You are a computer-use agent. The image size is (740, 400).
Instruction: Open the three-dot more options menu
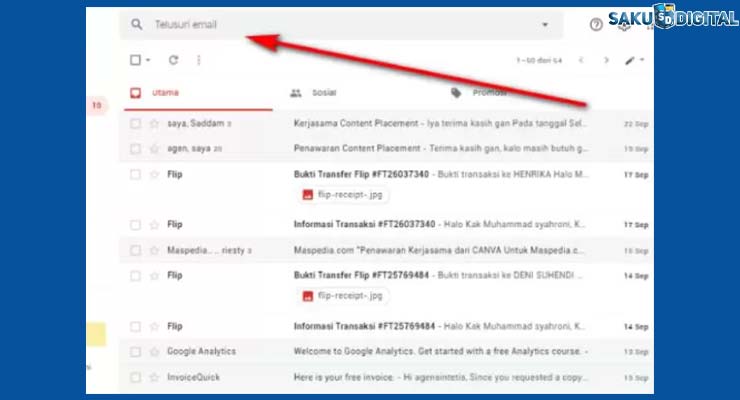coord(199,60)
